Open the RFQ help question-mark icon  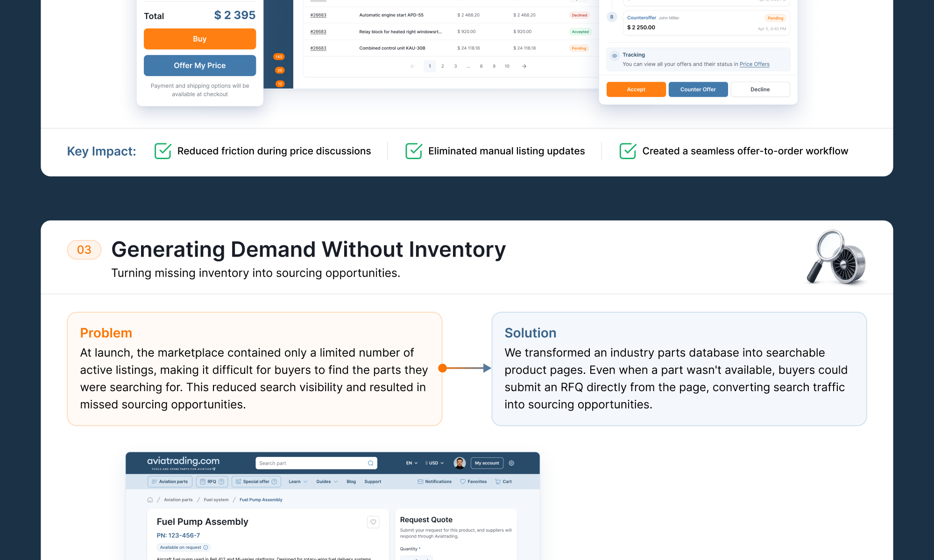[x=221, y=482]
